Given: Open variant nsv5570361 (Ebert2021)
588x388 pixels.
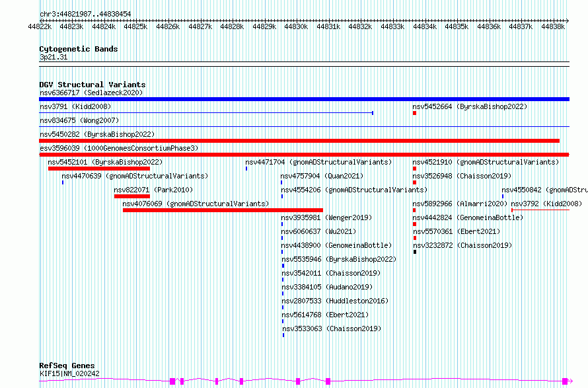Looking at the screenshot, I should [x=457, y=231].
